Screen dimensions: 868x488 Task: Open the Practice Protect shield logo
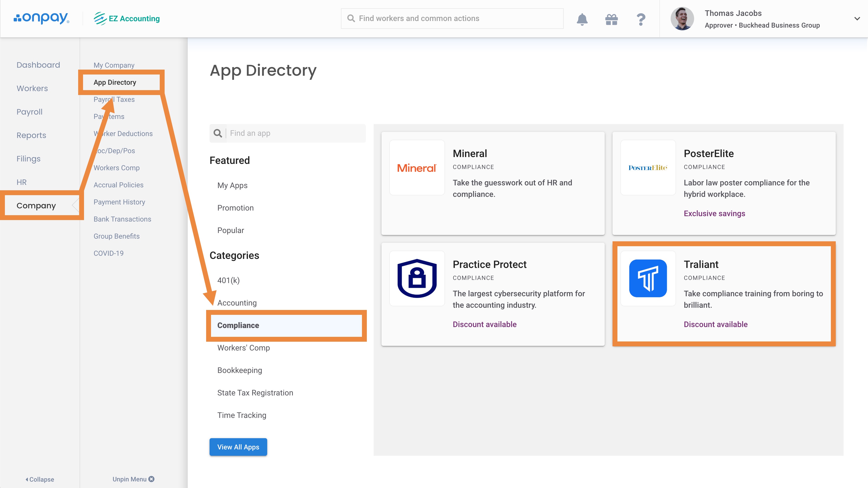417,278
